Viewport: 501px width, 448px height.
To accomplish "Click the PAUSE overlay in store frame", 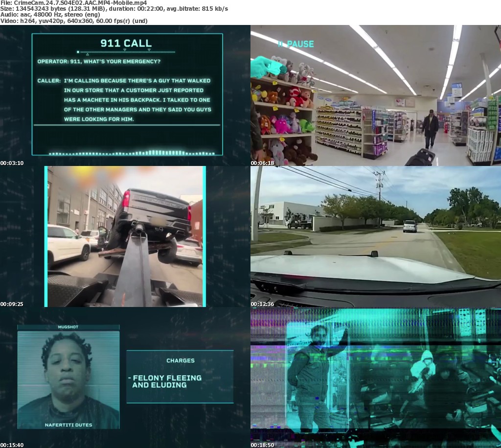I will pyautogui.click(x=296, y=44).
